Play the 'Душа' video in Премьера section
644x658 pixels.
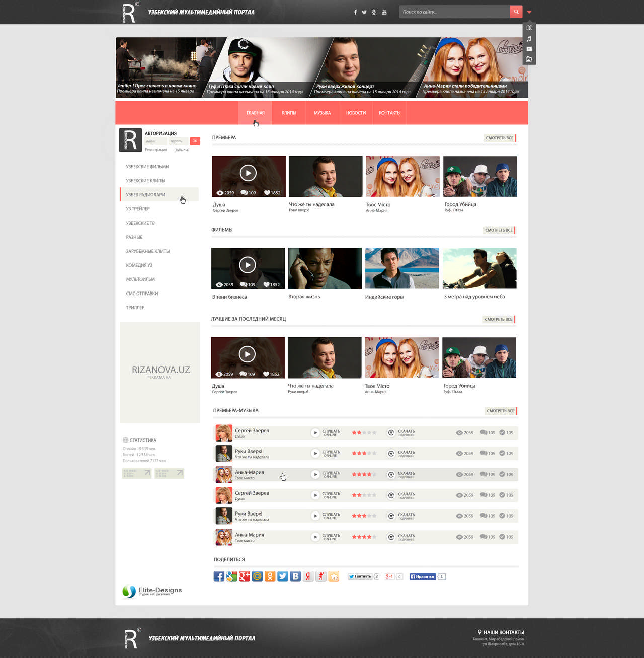coord(248,173)
